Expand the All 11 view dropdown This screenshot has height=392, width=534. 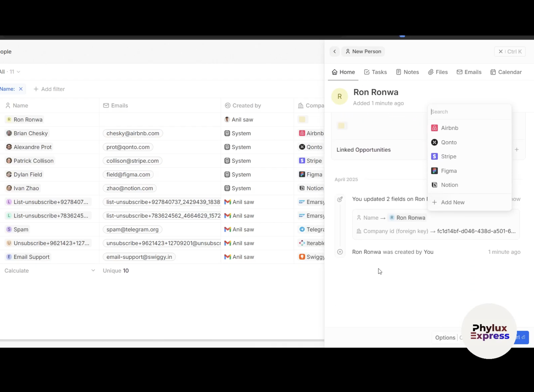pyautogui.click(x=10, y=72)
